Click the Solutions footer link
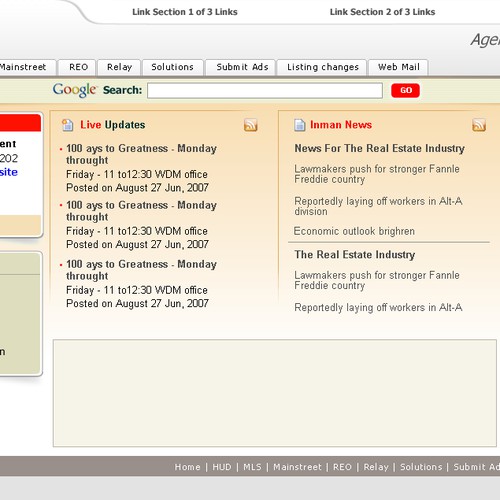Image resolution: width=500 pixels, height=500 pixels. [421, 467]
